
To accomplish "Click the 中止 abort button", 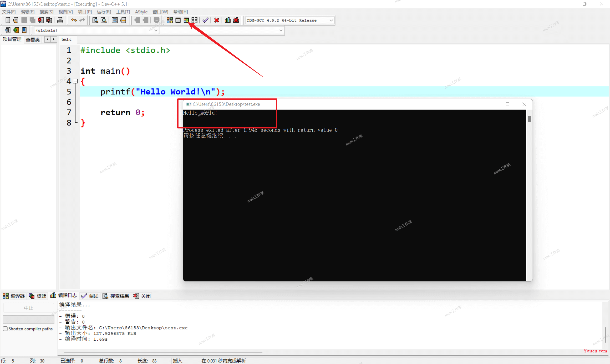I will click(28, 308).
